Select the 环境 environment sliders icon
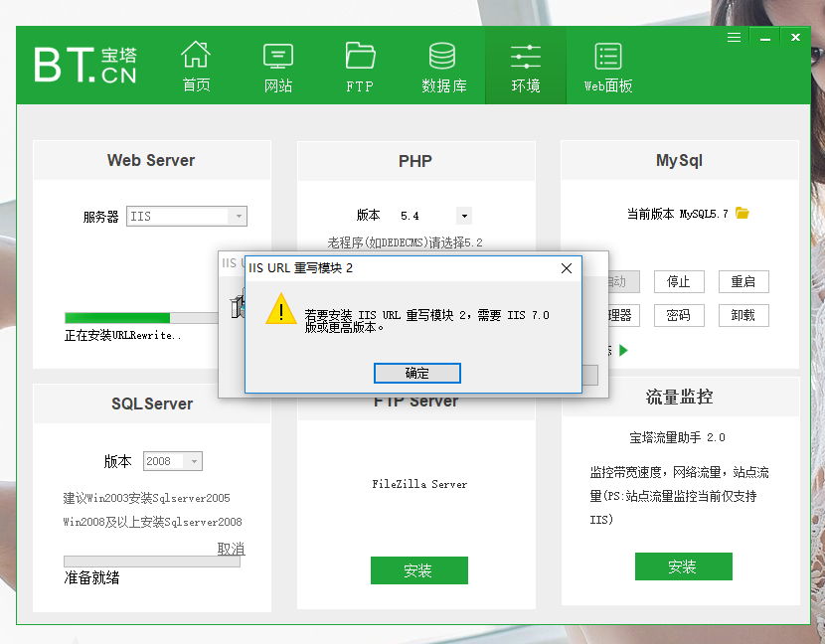825x644 pixels. [526, 66]
